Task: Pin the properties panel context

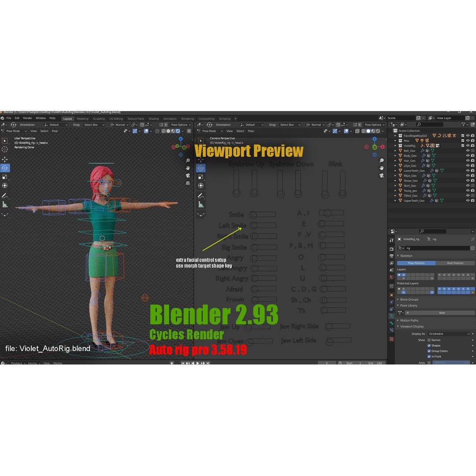Action: 472,239
